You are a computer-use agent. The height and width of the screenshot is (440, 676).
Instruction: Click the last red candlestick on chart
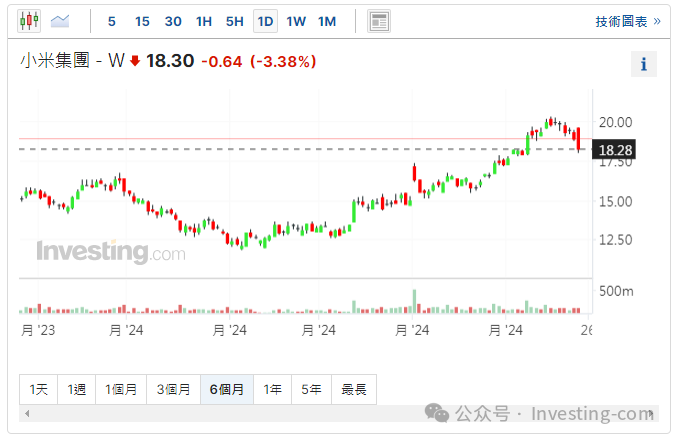click(x=578, y=139)
